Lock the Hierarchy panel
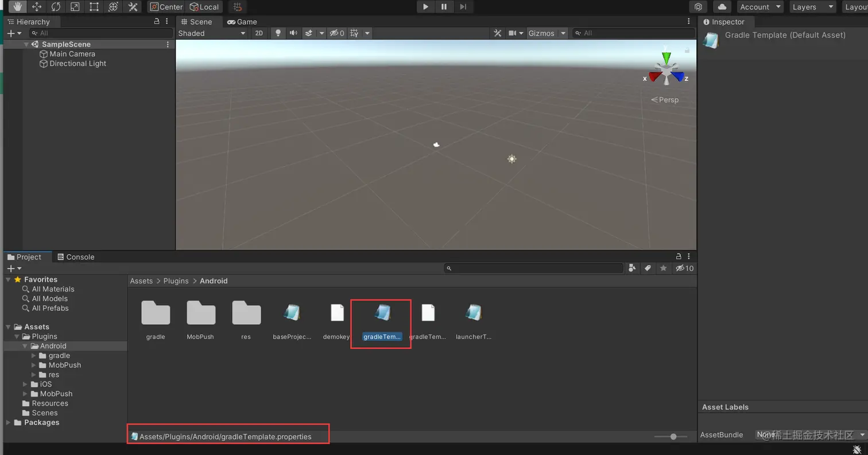 [x=157, y=22]
